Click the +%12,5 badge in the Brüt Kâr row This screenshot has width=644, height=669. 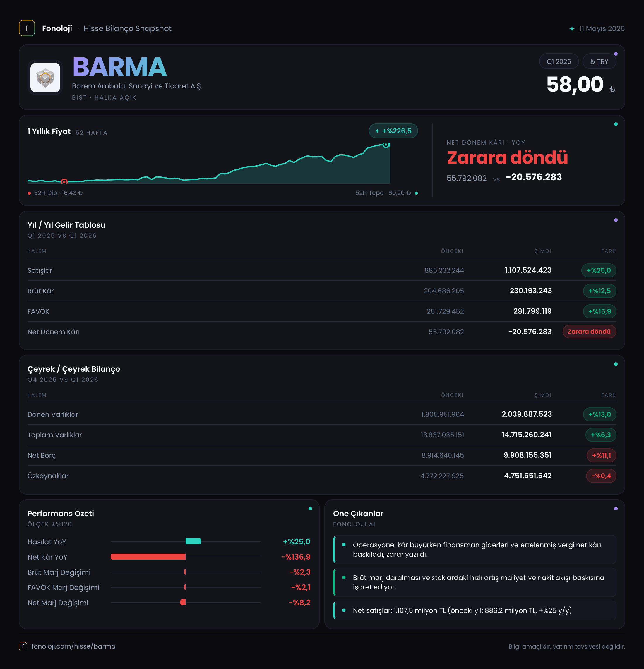[600, 291]
